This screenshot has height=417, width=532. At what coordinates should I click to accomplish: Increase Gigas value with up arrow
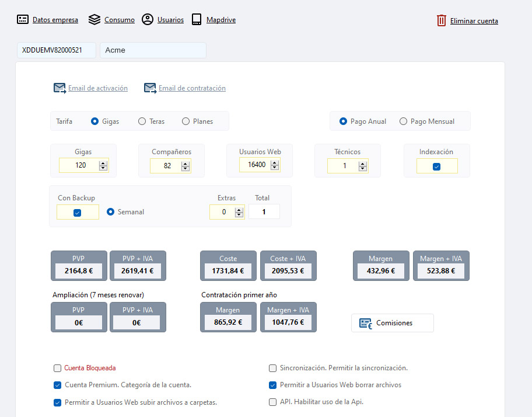tap(103, 164)
